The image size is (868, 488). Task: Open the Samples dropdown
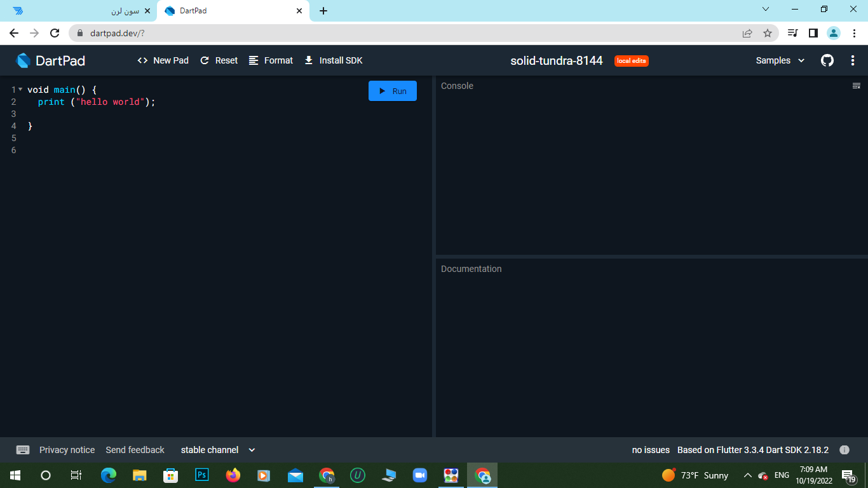(x=780, y=60)
